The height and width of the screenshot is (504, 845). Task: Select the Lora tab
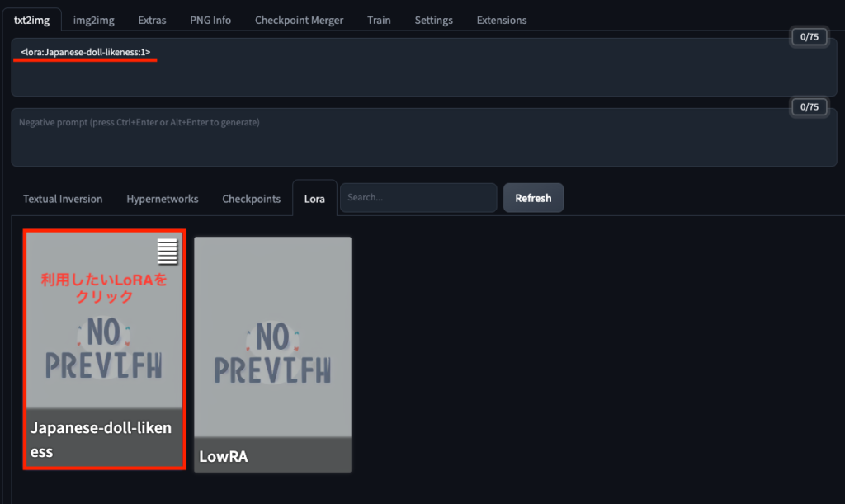[314, 198]
